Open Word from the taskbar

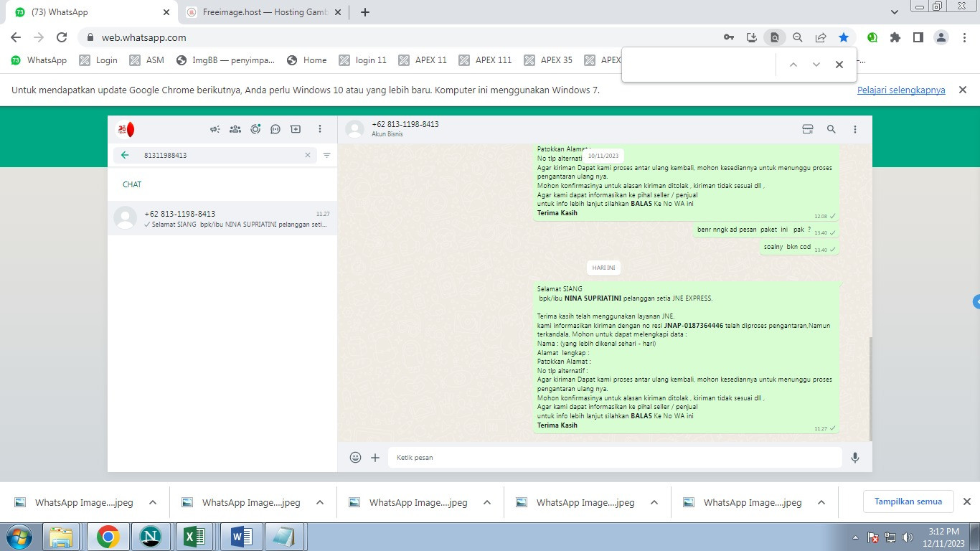coord(240,537)
